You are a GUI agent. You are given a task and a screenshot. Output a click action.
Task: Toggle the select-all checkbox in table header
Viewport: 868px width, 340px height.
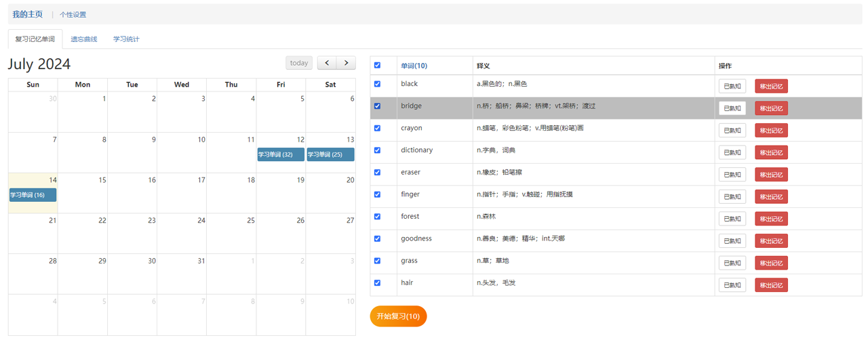click(378, 66)
